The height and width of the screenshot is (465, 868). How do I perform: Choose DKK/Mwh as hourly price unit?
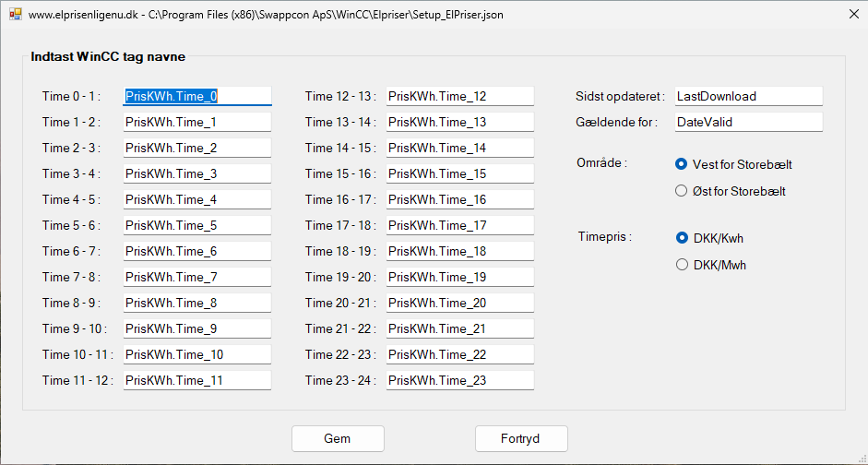click(682, 265)
